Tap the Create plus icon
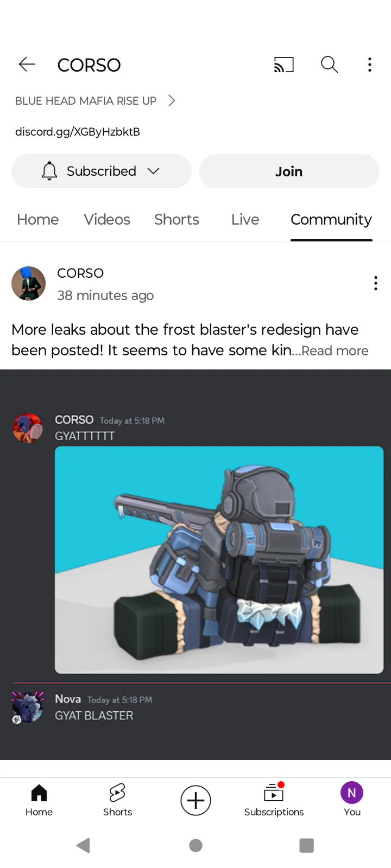This screenshot has height=868, width=391. click(195, 800)
